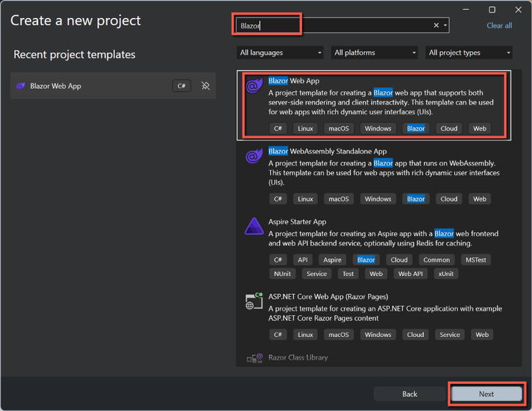Expand the All platforms dropdown
532x411 pixels.
pyautogui.click(x=375, y=53)
